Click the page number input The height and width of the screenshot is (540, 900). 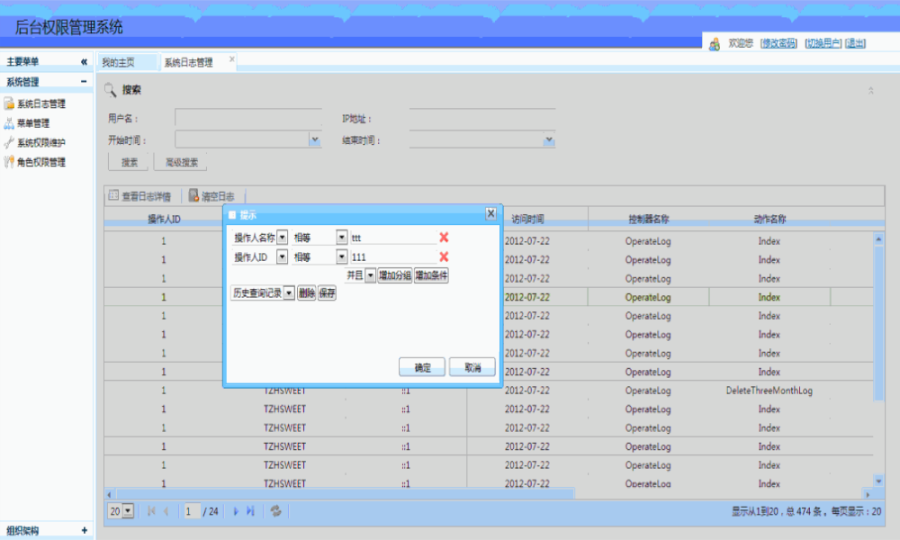[191, 511]
